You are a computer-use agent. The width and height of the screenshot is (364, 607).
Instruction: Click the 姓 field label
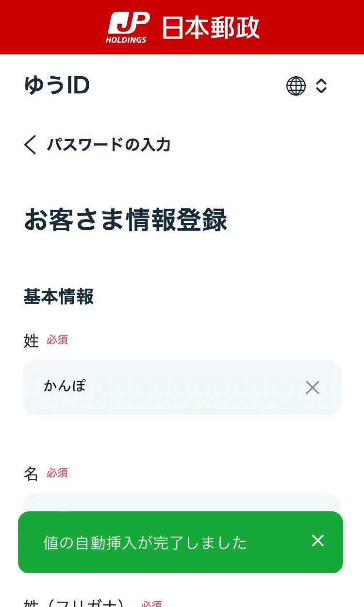coord(31,341)
